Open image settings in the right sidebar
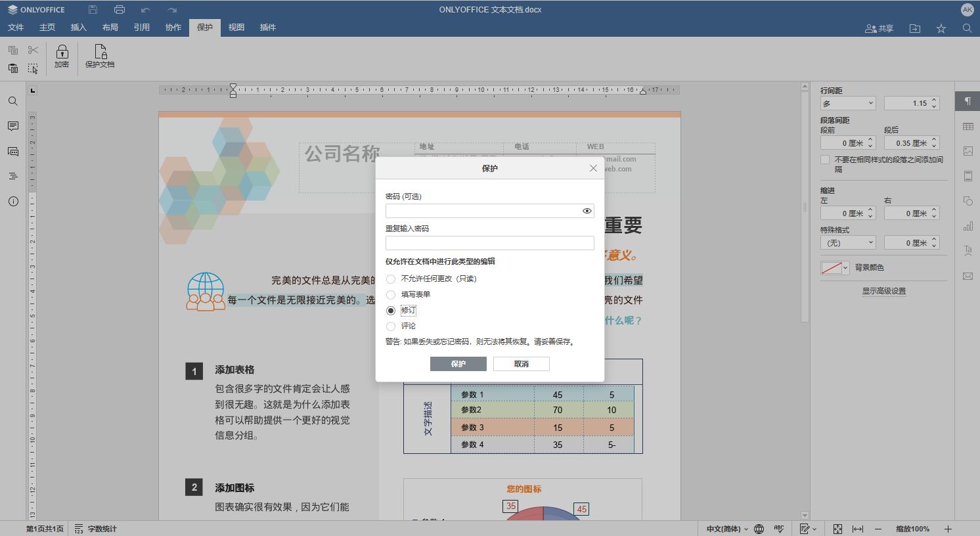 click(968, 151)
